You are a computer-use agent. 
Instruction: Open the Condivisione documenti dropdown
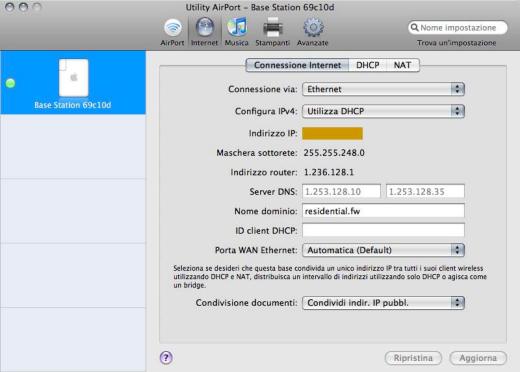coord(383,303)
